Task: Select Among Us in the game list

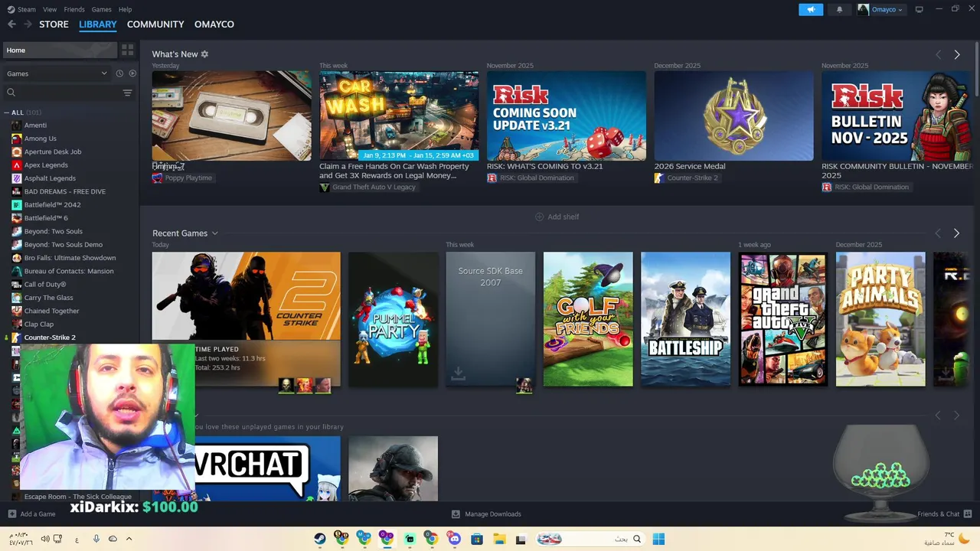Action: [x=40, y=139]
